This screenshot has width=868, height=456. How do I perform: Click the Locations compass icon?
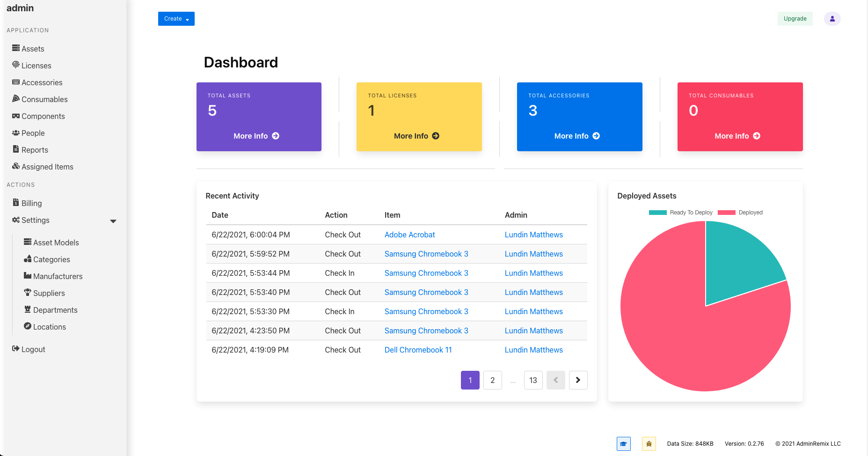point(28,326)
